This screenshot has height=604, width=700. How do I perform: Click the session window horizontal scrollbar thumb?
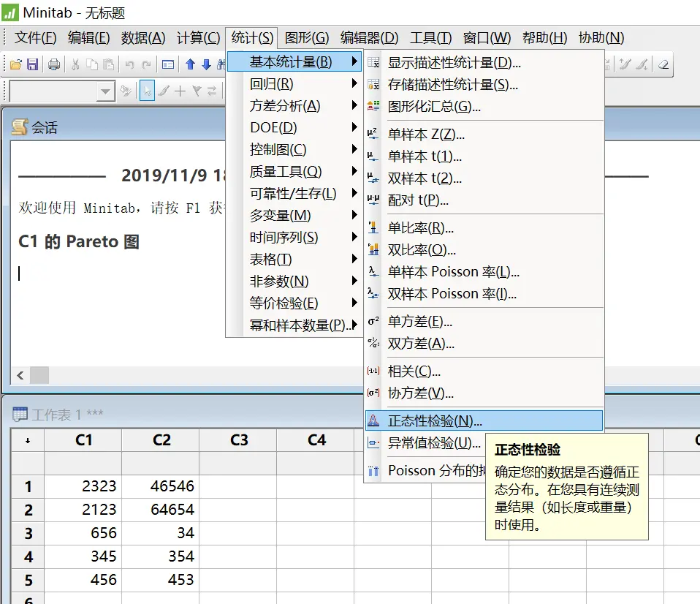click(39, 375)
